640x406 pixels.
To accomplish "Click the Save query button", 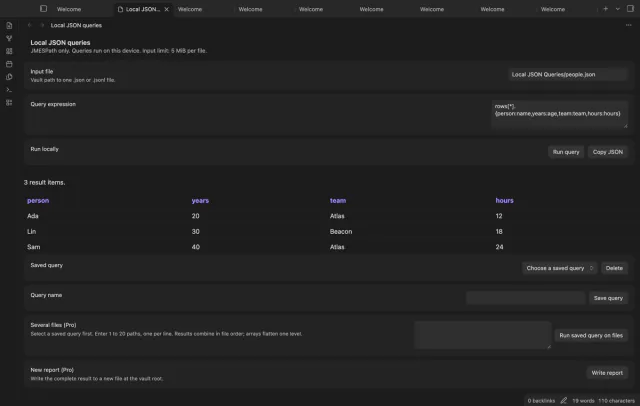I will pyautogui.click(x=608, y=298).
